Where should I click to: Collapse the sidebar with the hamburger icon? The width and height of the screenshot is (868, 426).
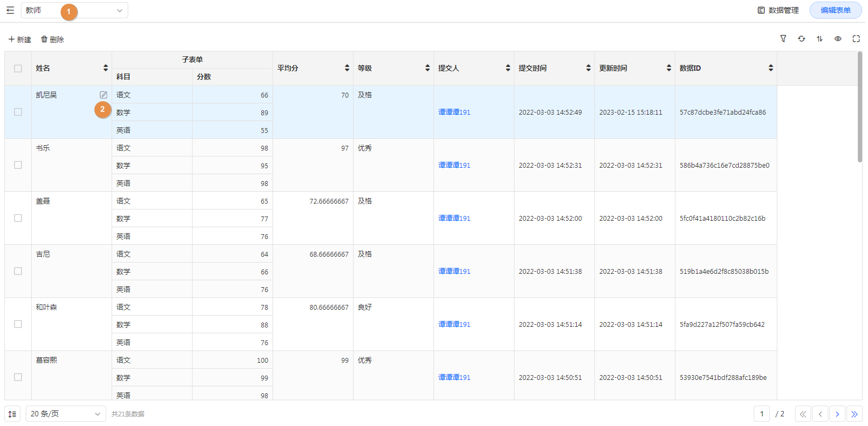point(10,10)
